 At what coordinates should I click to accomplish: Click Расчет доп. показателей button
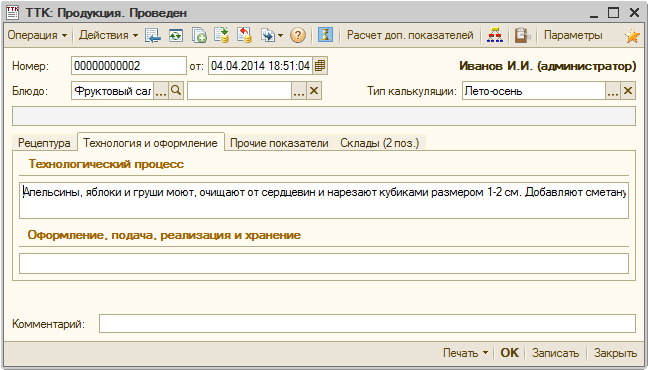pos(410,36)
